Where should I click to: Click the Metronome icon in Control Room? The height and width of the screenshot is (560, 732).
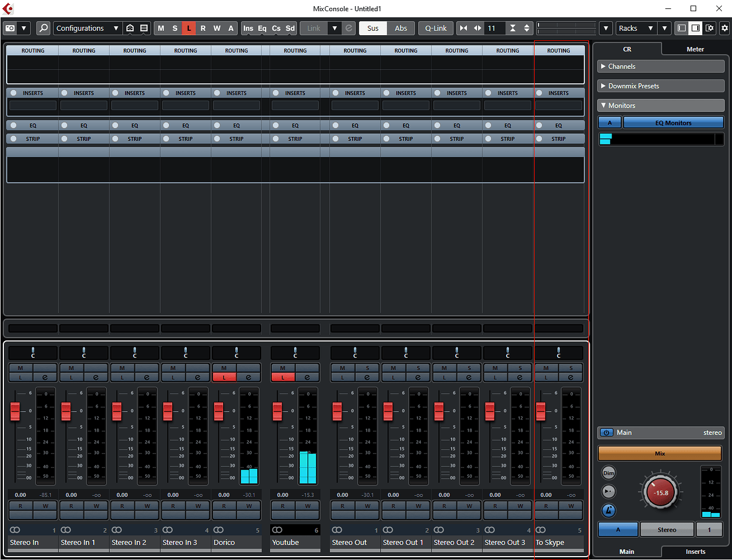[x=609, y=510]
